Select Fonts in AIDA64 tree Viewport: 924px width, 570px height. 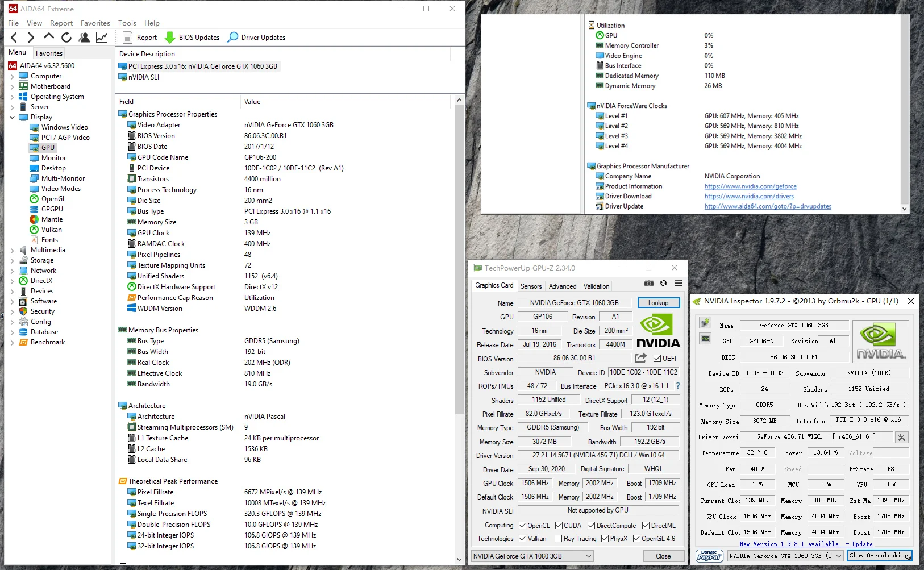tap(49, 240)
